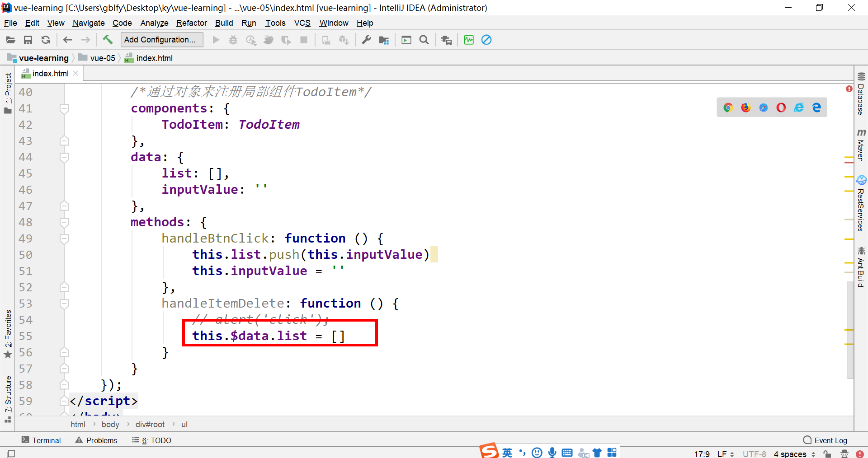Screen dimensions: 868x458
Task: Open the Project side panel
Action: pyautogui.click(x=8, y=93)
